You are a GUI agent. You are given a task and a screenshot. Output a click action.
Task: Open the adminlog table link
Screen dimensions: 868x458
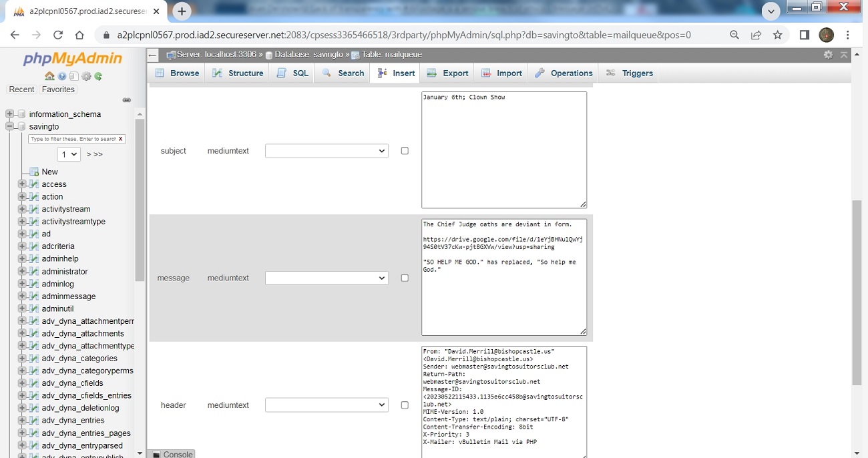pyautogui.click(x=57, y=284)
